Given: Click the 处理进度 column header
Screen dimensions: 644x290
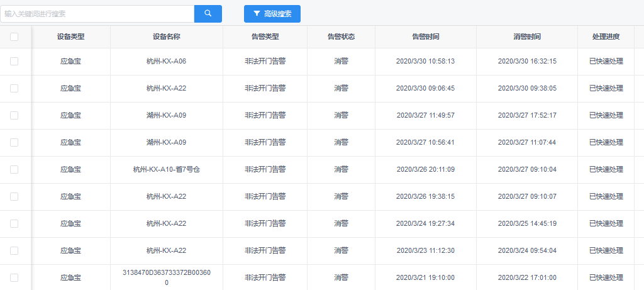Looking at the screenshot, I should (x=606, y=37).
